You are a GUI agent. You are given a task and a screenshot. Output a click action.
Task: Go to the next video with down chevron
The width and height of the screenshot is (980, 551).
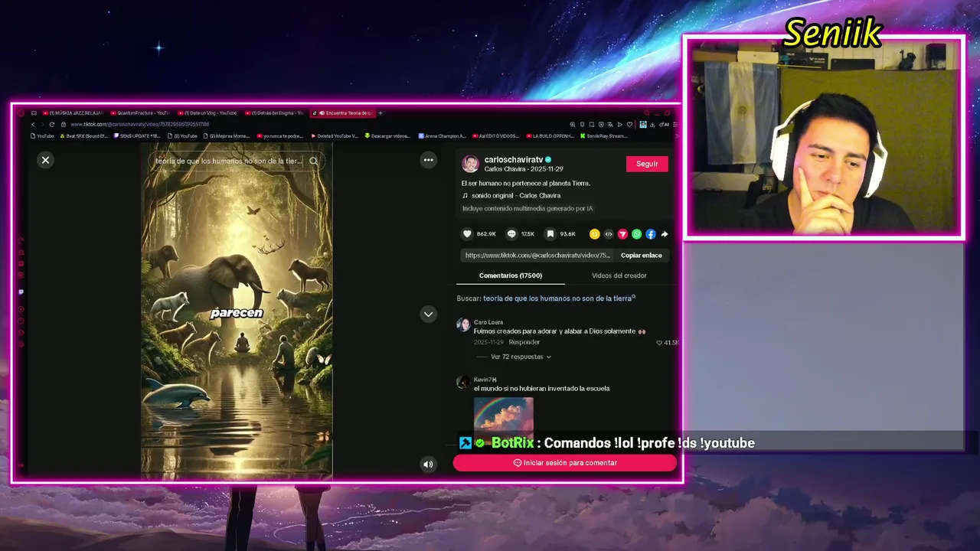[x=429, y=314]
